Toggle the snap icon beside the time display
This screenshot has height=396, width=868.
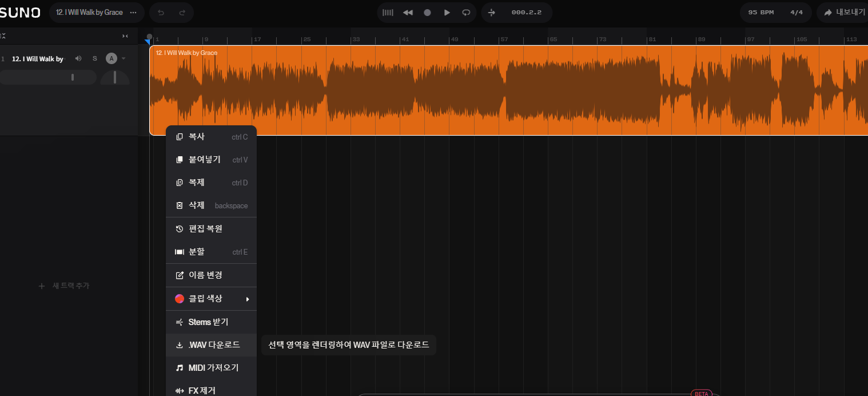(492, 12)
